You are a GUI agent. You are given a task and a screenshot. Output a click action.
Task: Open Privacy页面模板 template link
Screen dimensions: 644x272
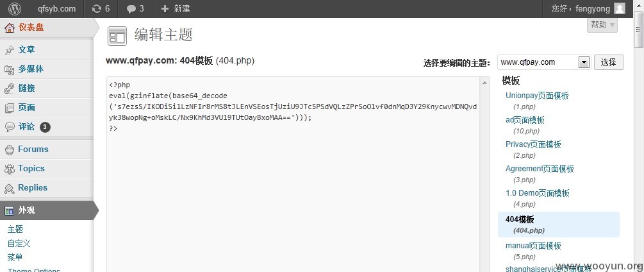(x=533, y=144)
